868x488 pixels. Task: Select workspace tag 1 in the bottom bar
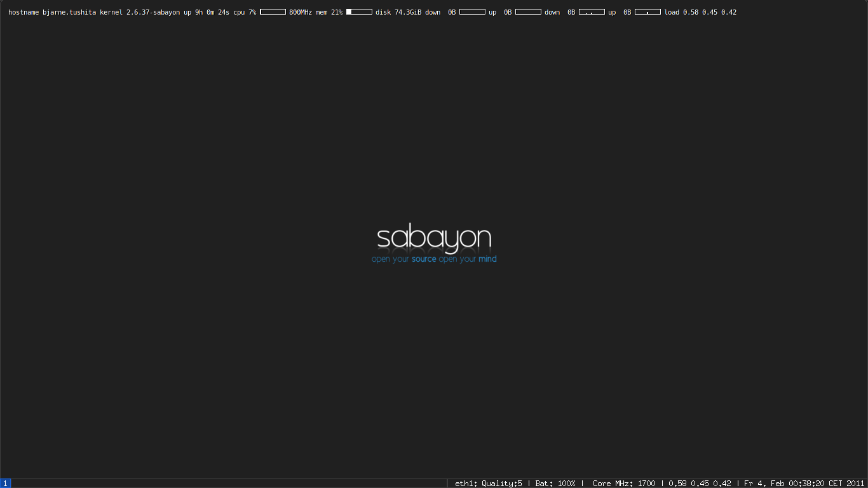6,484
